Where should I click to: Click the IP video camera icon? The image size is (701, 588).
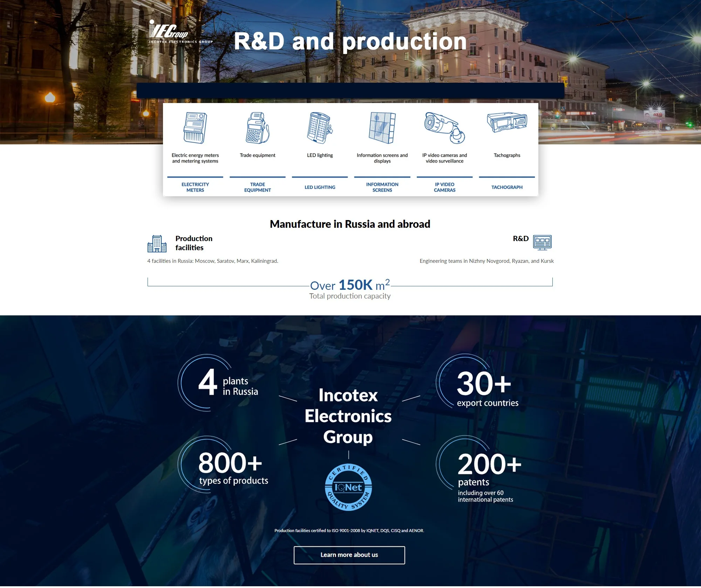444,128
